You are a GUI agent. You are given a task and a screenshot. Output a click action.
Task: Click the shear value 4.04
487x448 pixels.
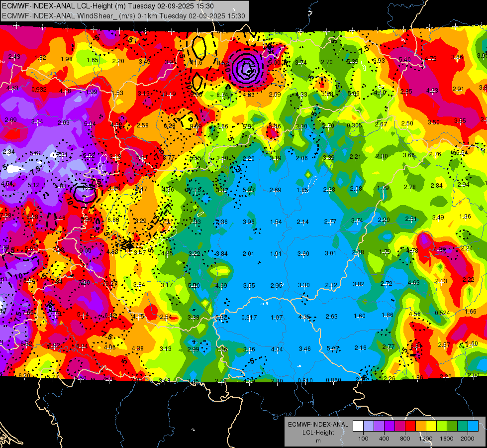(x=277, y=349)
